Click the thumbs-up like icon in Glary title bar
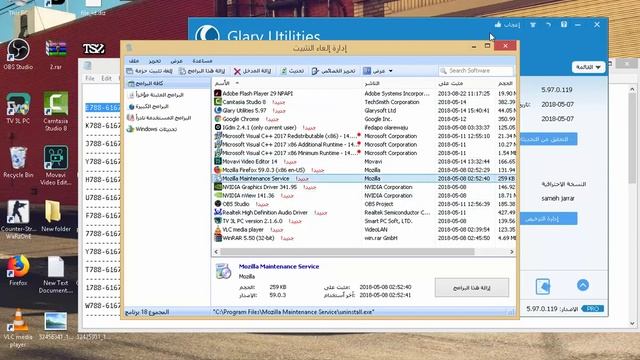 tap(498, 24)
